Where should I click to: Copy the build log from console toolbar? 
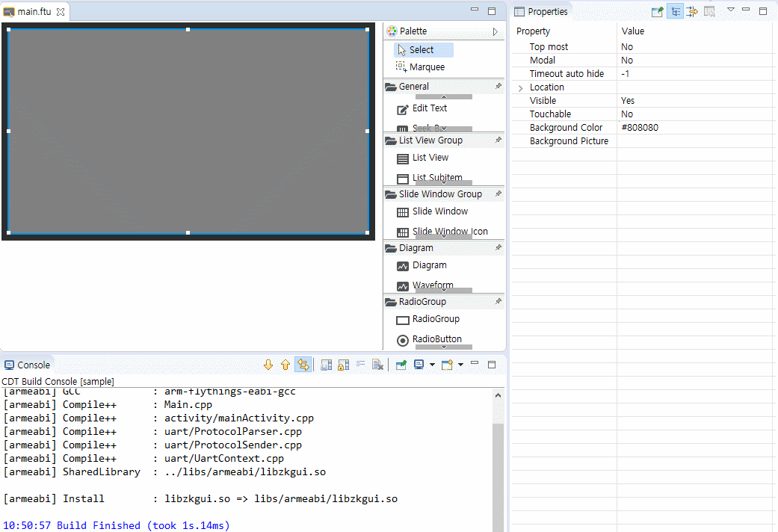[326, 365]
